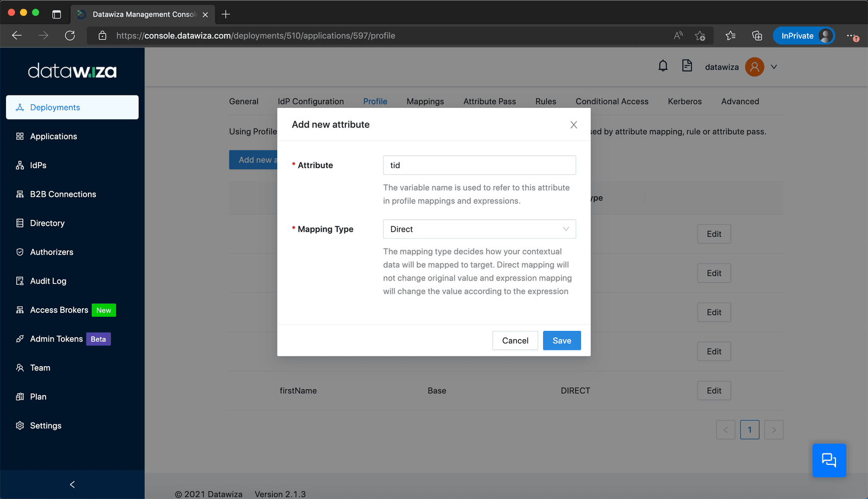Go to next page arrow
This screenshot has width=868, height=499.
(x=774, y=430)
